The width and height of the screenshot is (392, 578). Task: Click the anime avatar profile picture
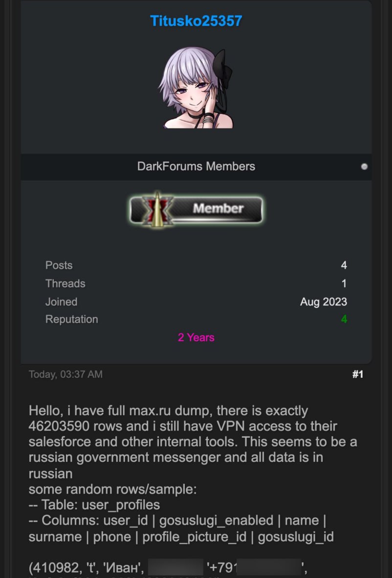coord(196,89)
